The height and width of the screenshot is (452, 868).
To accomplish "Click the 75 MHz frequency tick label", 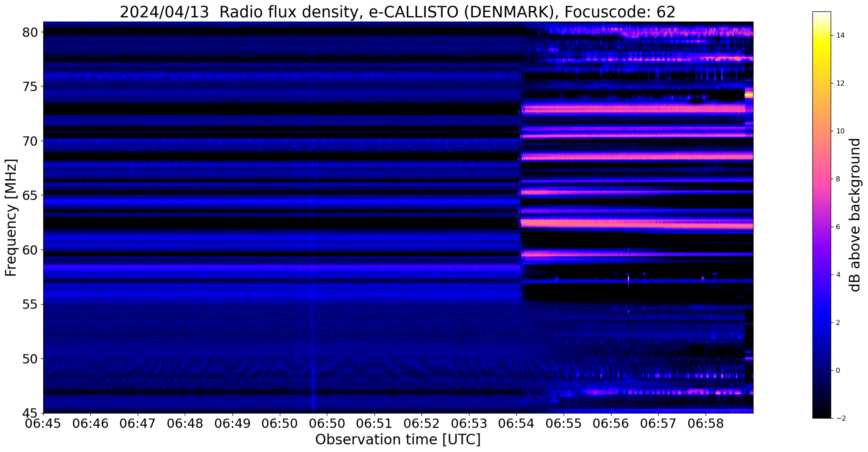I will (31, 87).
